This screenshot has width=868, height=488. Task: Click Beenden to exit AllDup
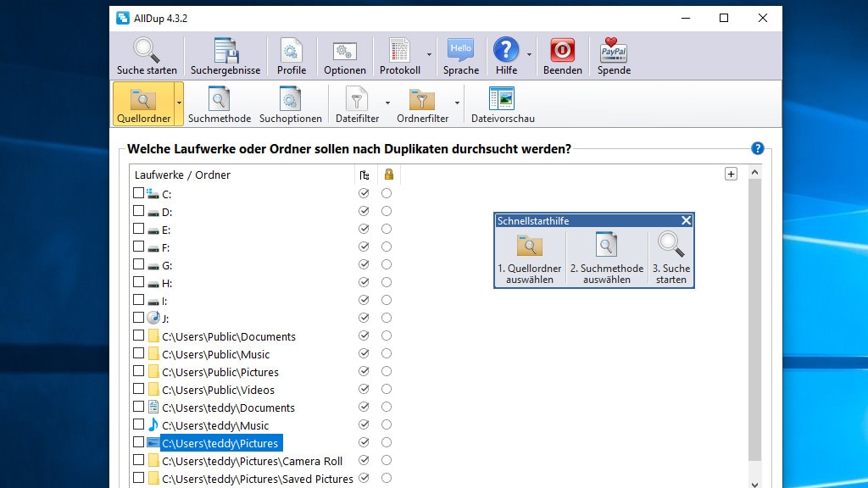pyautogui.click(x=562, y=54)
